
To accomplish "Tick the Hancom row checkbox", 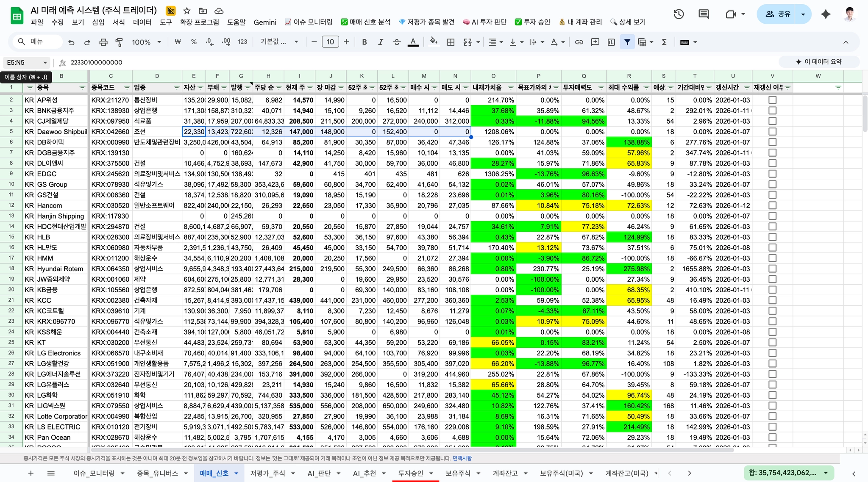I will 772,205.
